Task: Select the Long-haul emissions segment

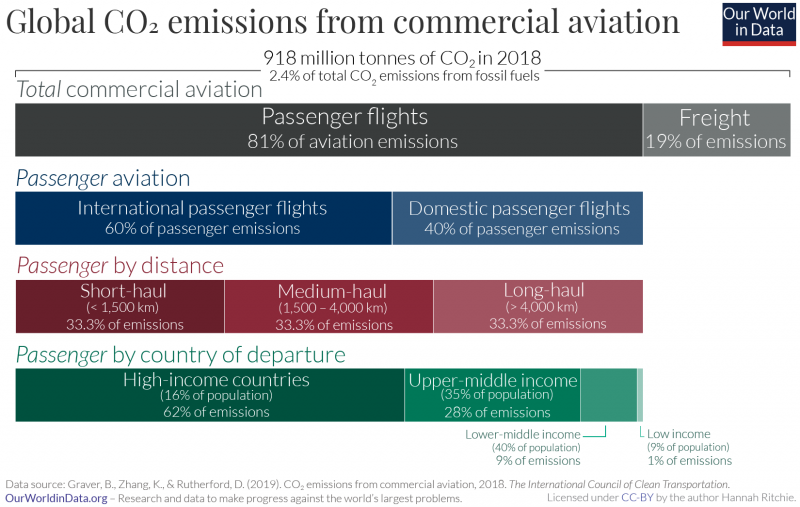Action: (538, 307)
